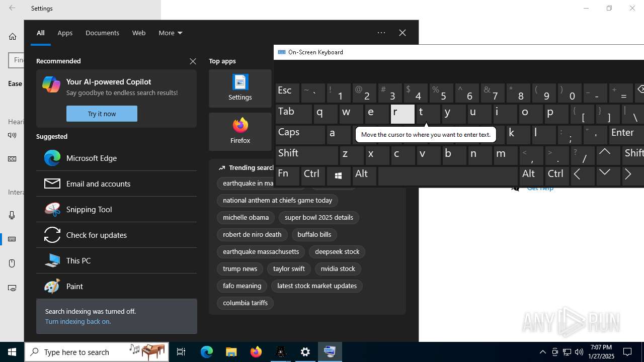Open Paint suggestion
Viewport: 644px width, 362px height.
(116, 286)
